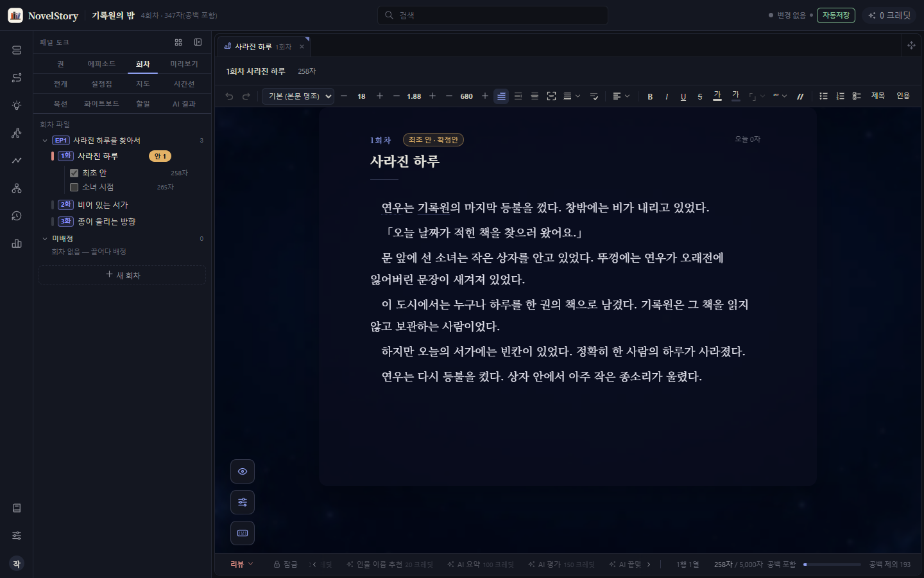Insert a numbered list
The height and width of the screenshot is (578, 924).
840,96
